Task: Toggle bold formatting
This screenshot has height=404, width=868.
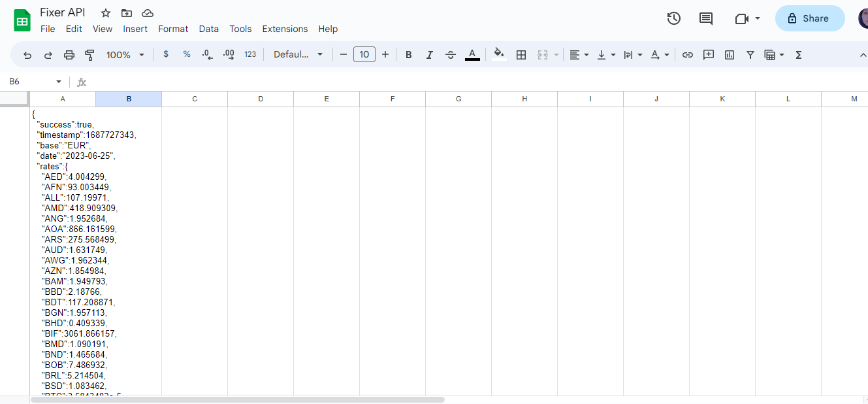Action: [x=408, y=55]
